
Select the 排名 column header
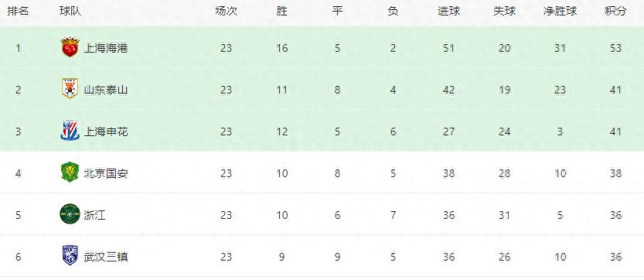coord(18,11)
